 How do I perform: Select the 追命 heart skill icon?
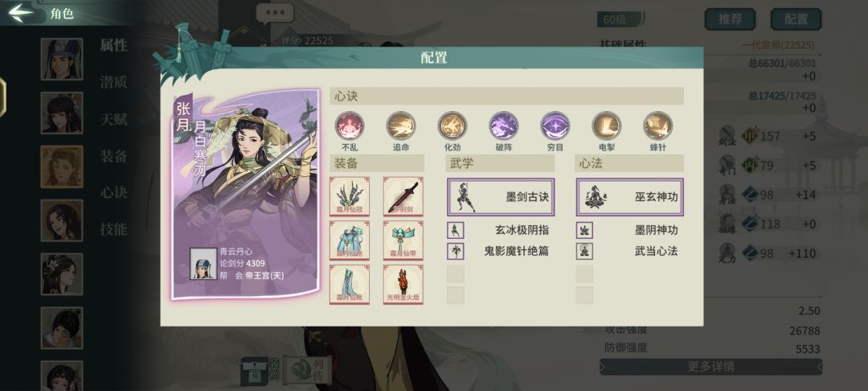[401, 126]
